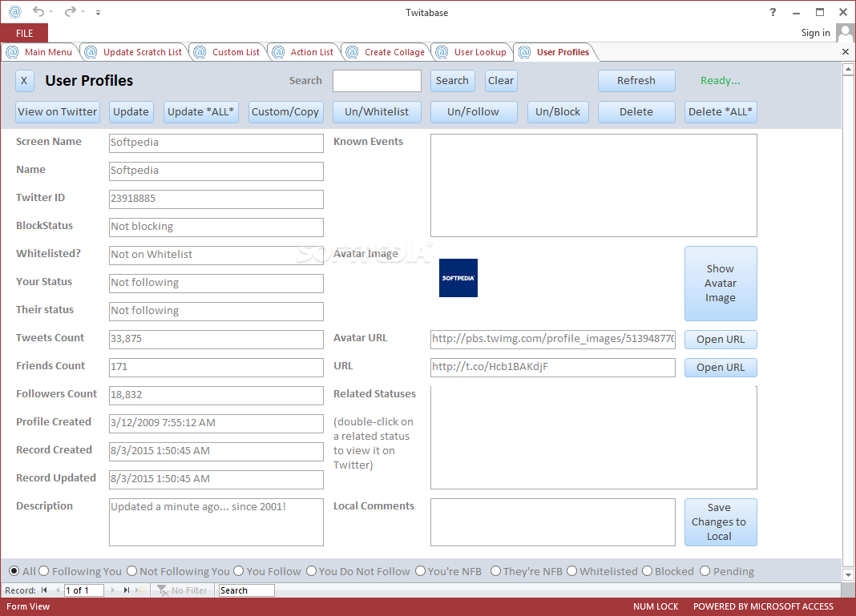Click the Redo arrow in the title bar
Screen dimensions: 856x616
(71, 11)
